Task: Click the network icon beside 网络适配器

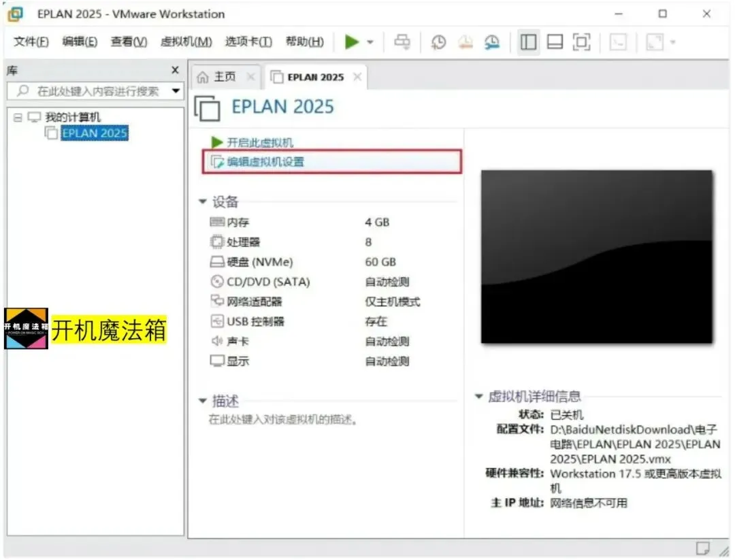Action: [x=217, y=300]
